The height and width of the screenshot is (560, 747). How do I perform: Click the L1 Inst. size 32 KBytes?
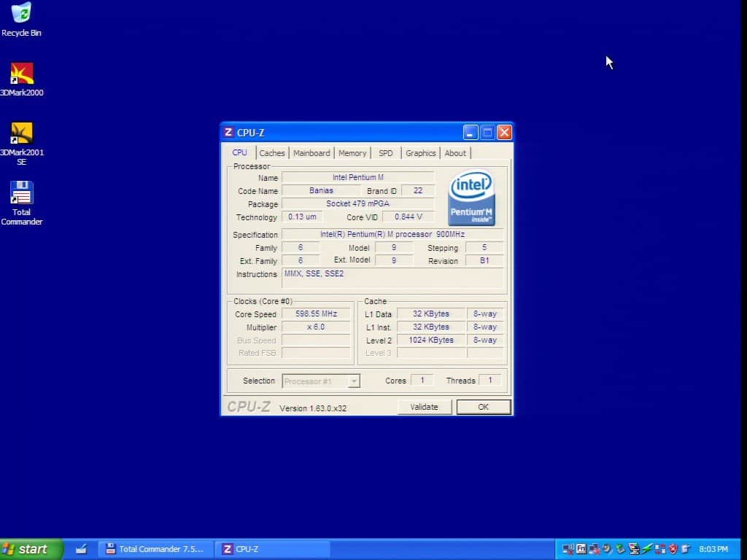click(431, 327)
